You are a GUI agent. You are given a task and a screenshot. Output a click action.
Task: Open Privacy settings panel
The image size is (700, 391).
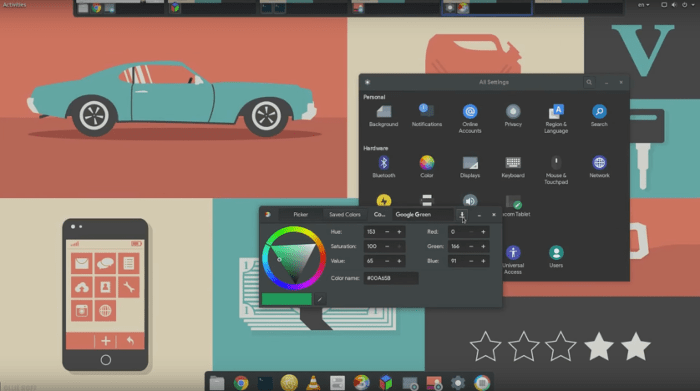pos(513,116)
